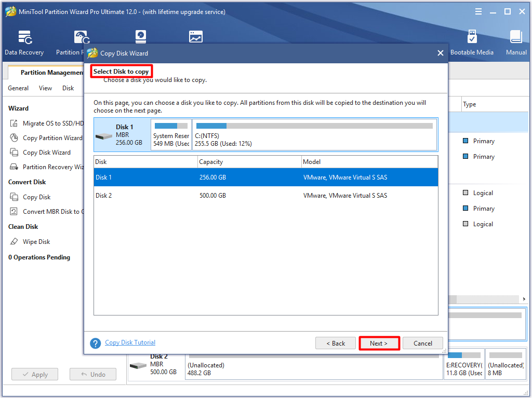Click the Cancel button

pyautogui.click(x=423, y=343)
